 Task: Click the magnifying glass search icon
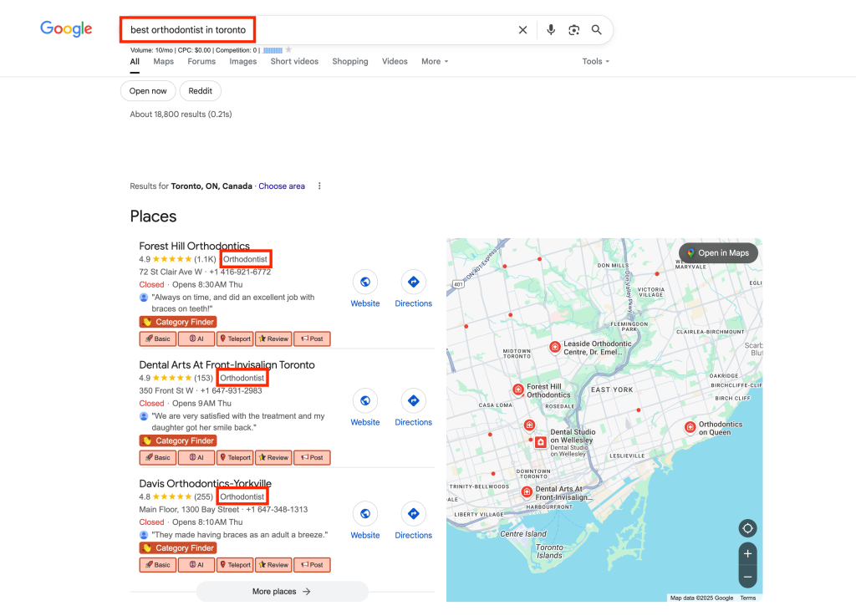(597, 30)
